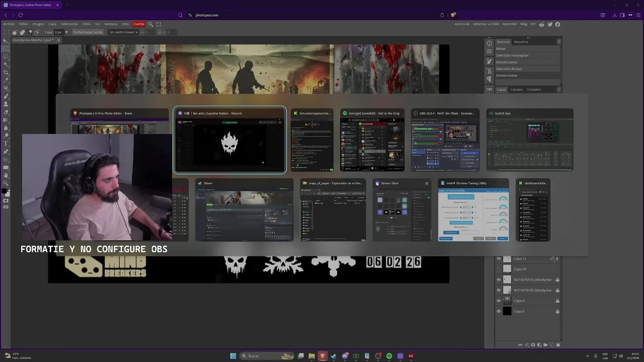Open the Properties sliders panel icon

[x=489, y=51]
